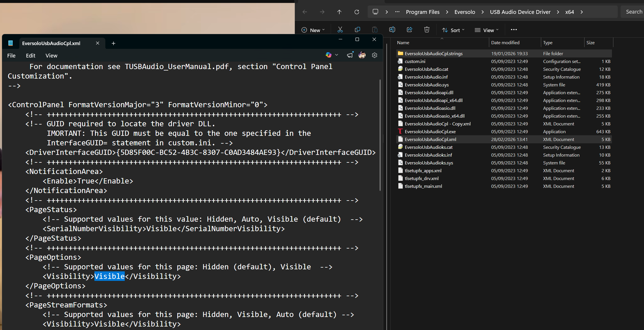This screenshot has height=330, width=644.
Task: Select the EversoloUsbAudioCpl.exe application icon
Action: pos(400,131)
